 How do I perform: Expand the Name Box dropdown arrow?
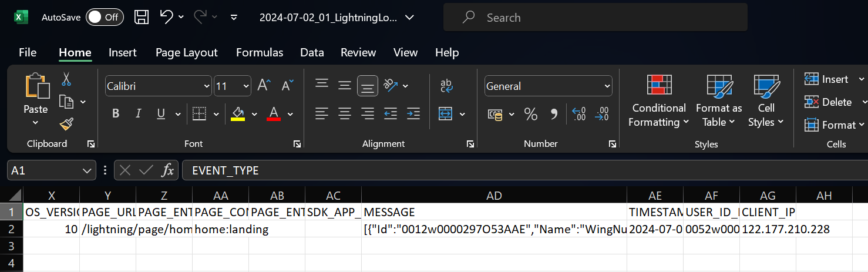click(x=88, y=171)
